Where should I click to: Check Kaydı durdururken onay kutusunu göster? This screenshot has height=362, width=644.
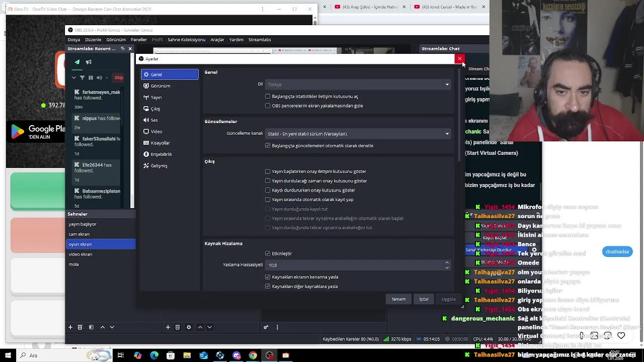coord(268,191)
